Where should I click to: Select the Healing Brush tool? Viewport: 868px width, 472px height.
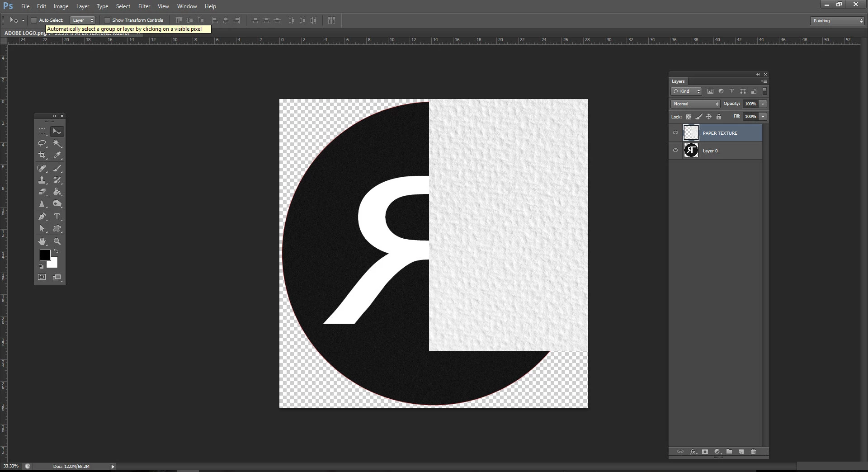coord(42,168)
